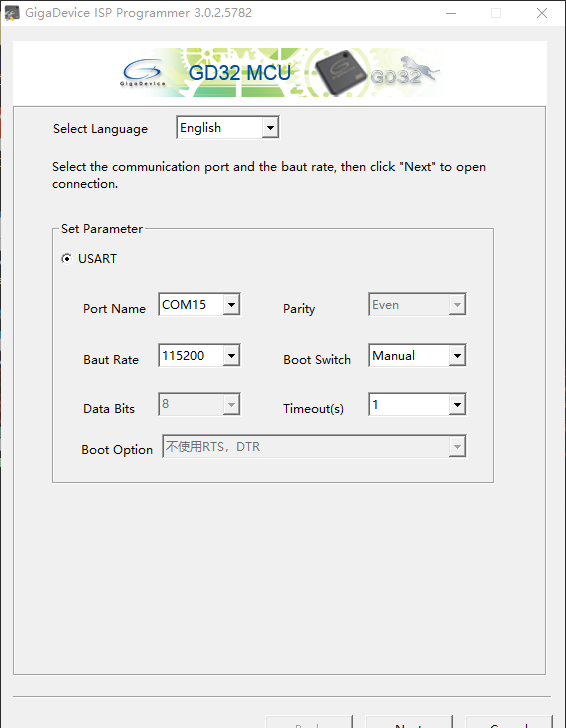Open the Select Language dropdown showing English

pos(228,128)
